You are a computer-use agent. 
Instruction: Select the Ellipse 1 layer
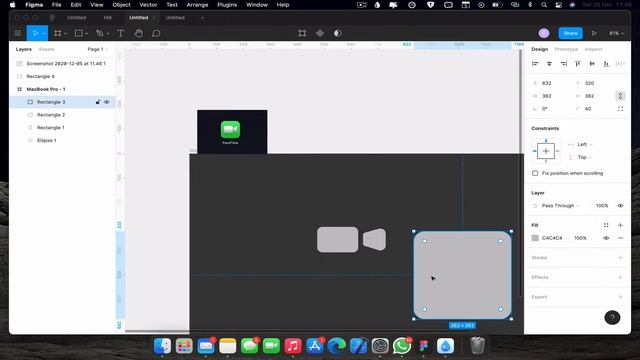(47, 140)
